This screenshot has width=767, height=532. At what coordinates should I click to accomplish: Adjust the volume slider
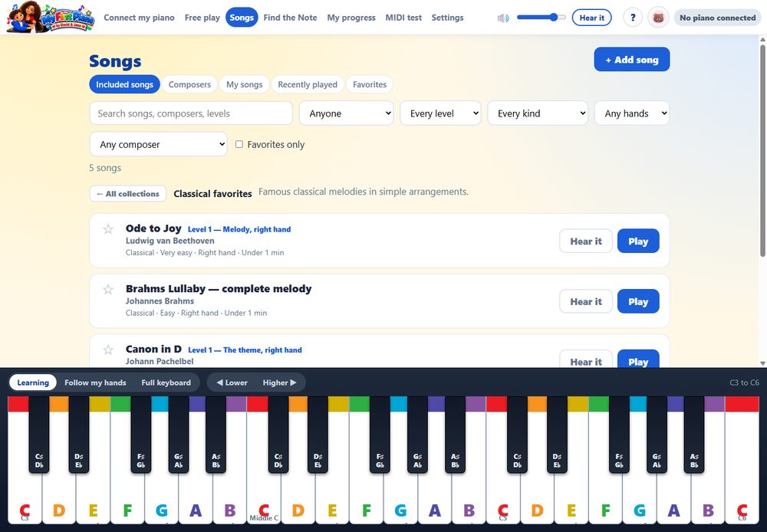[x=541, y=18]
